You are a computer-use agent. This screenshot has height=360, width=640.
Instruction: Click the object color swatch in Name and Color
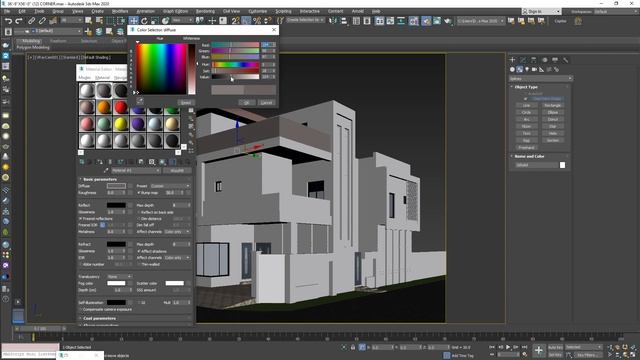(562, 165)
